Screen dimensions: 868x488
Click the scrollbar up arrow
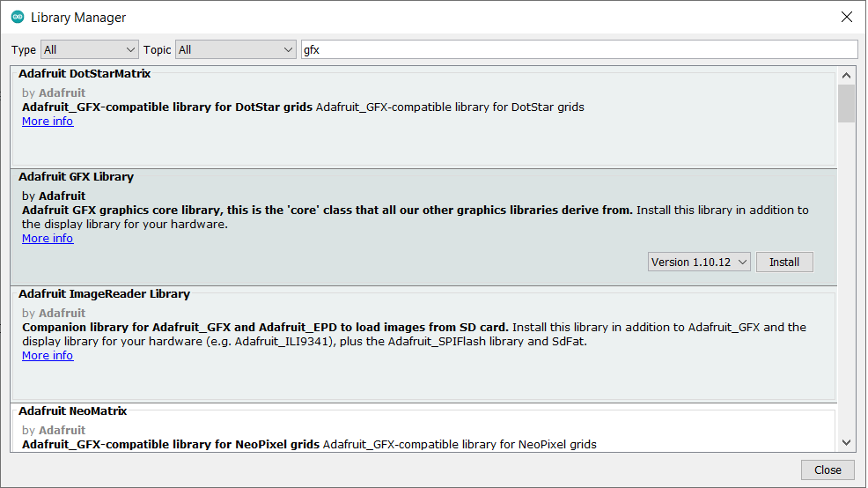coord(846,76)
